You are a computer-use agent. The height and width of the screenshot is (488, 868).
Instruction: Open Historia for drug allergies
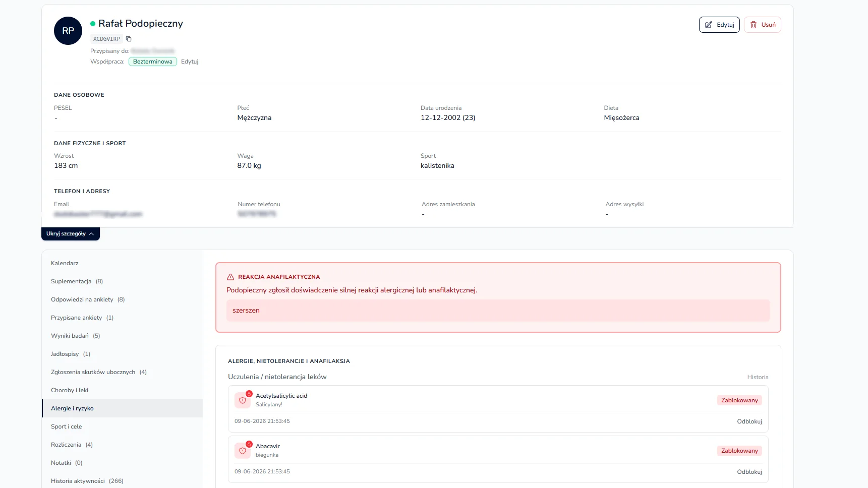758,377
